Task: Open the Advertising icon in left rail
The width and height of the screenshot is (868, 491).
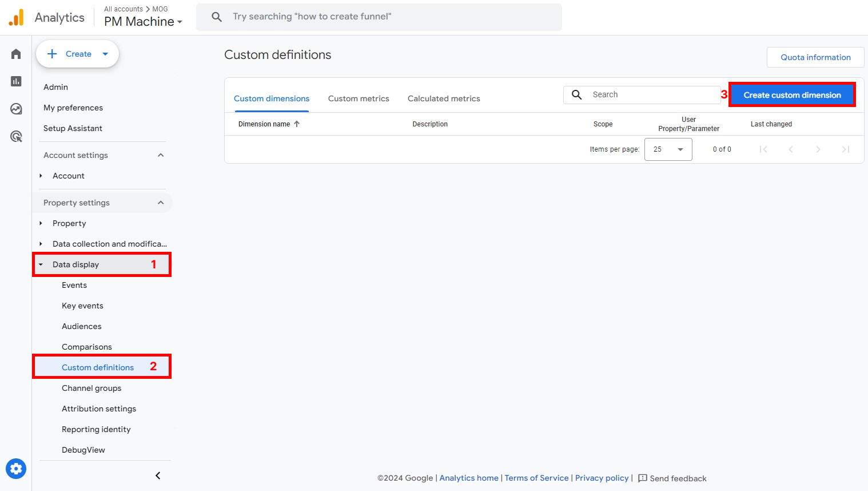Action: coord(16,136)
